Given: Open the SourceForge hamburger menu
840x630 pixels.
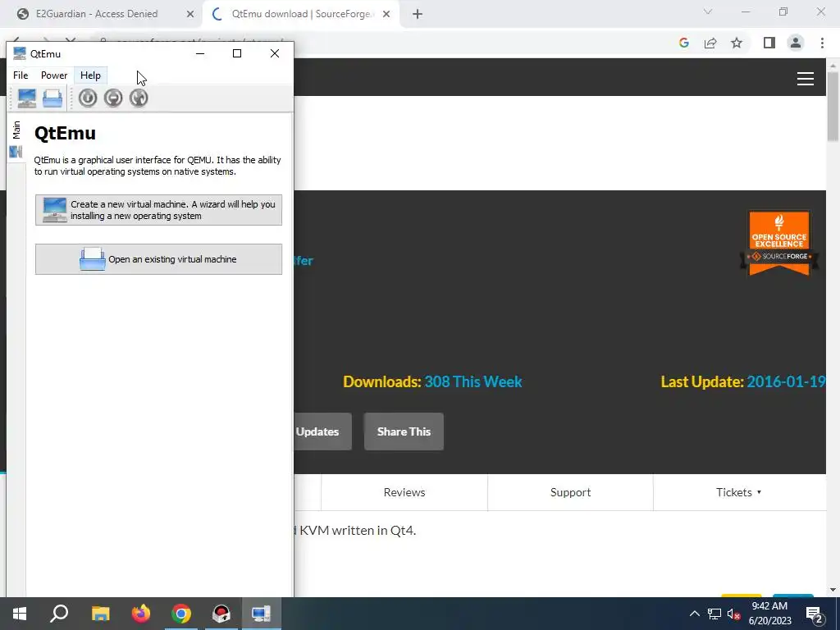Looking at the screenshot, I should pyautogui.click(x=806, y=79).
